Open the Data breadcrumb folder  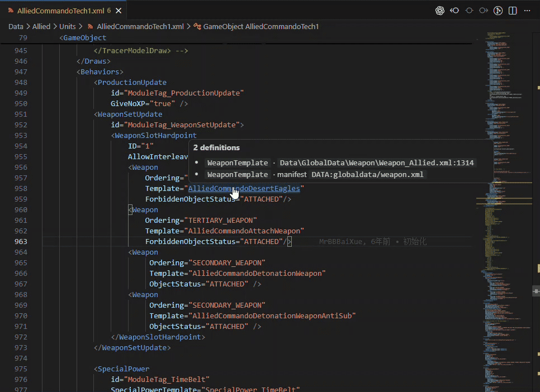[x=16, y=26]
